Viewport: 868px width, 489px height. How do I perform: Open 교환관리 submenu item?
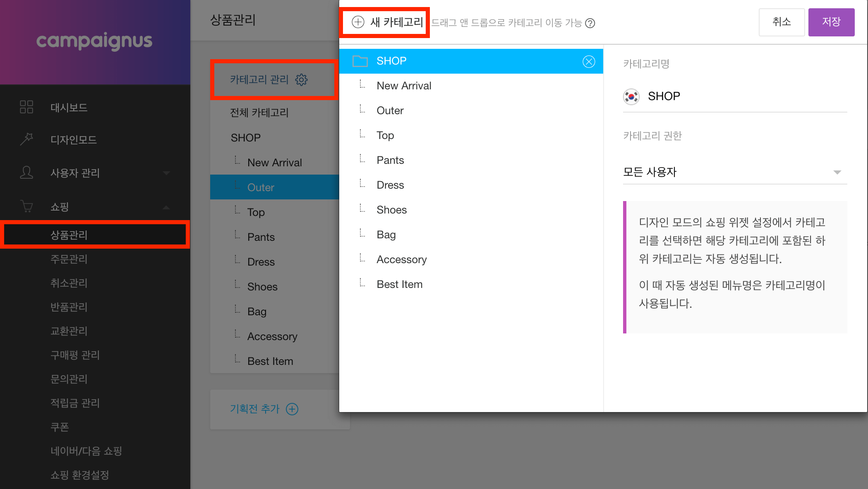69,331
